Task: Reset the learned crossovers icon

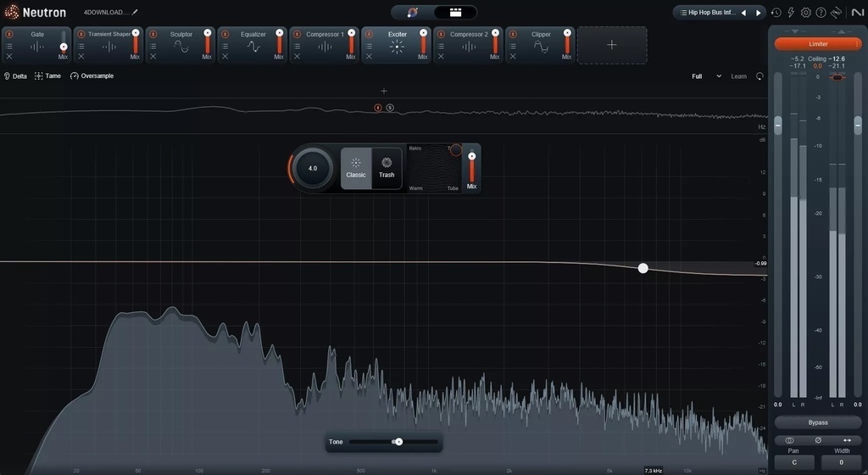Action: click(759, 76)
